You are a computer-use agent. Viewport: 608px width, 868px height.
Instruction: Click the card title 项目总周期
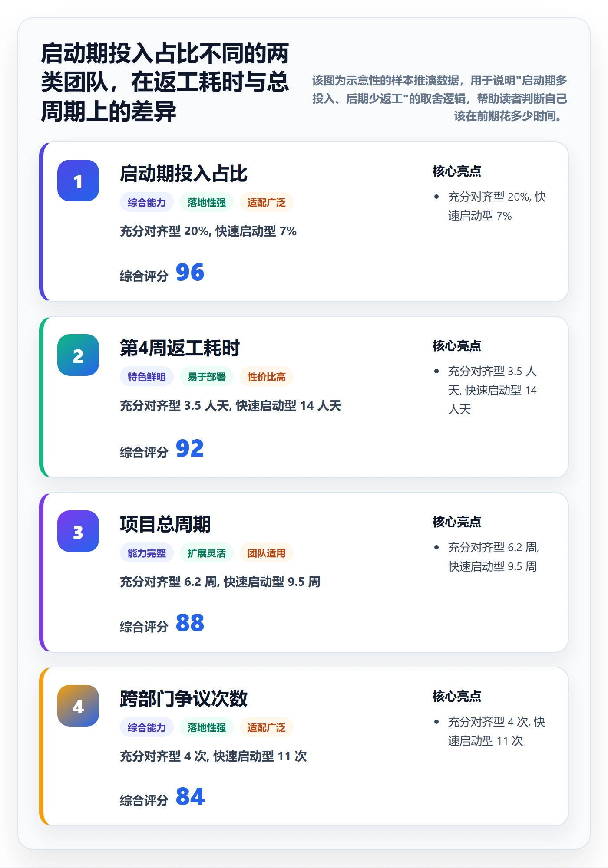(x=165, y=524)
